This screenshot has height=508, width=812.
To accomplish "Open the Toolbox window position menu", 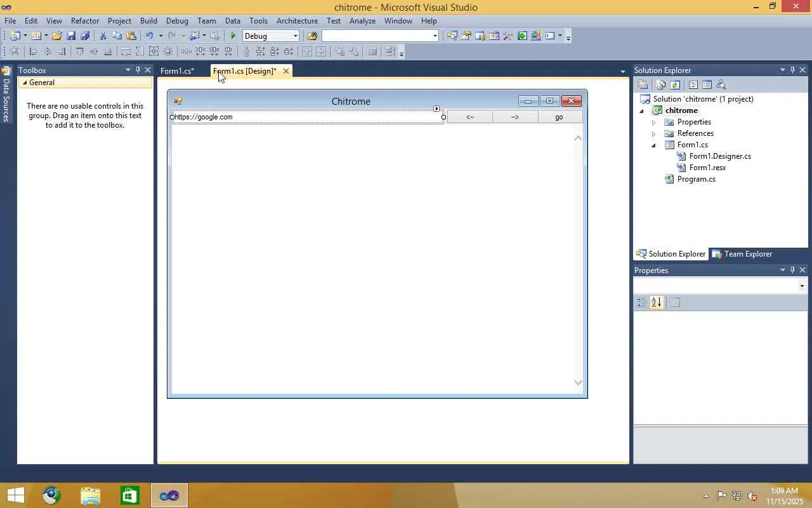I will coord(128,70).
